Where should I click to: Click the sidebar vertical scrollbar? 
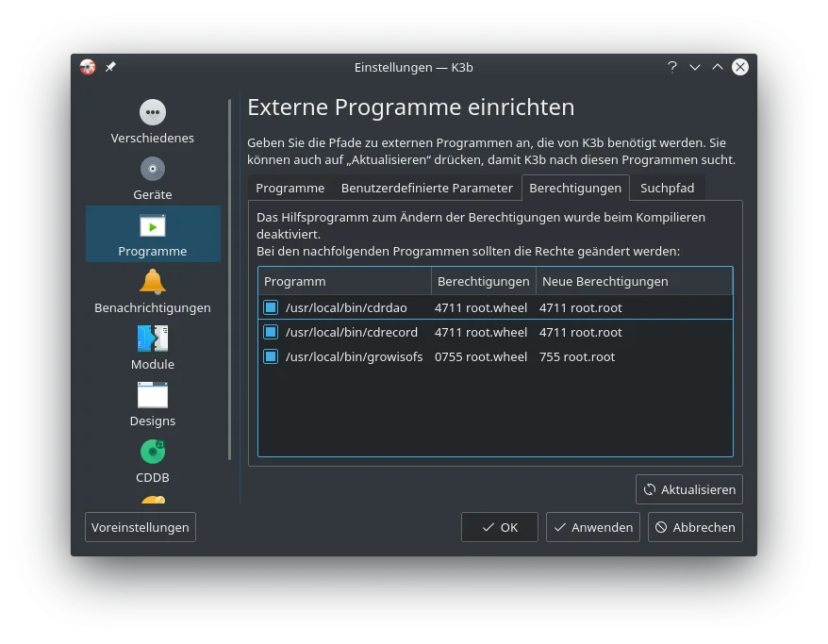point(230,280)
